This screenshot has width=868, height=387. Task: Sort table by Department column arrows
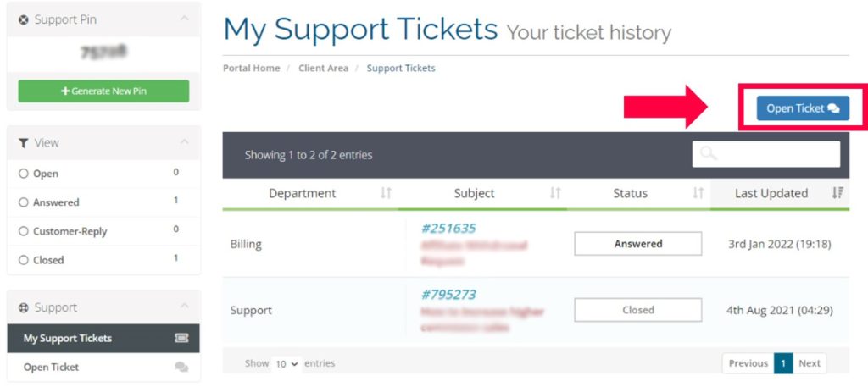pyautogui.click(x=386, y=193)
